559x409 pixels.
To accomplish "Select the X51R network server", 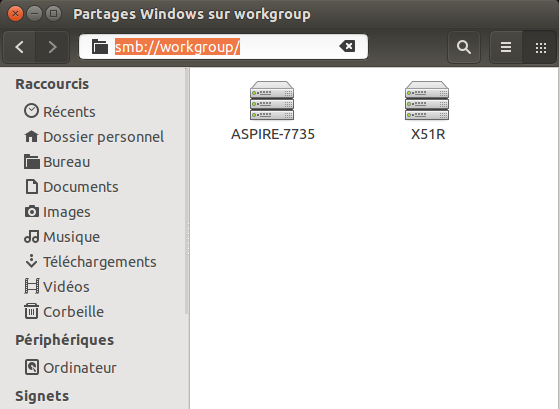I will pos(427,111).
